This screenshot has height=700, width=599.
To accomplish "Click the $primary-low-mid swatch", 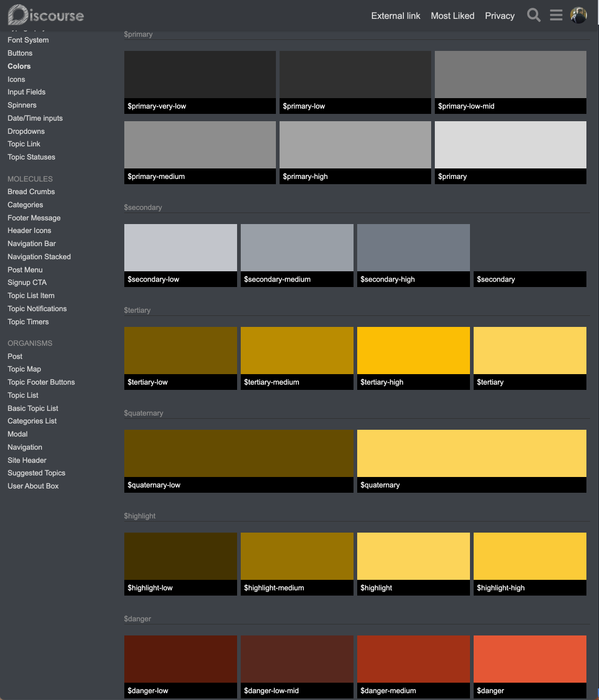I will click(510, 75).
